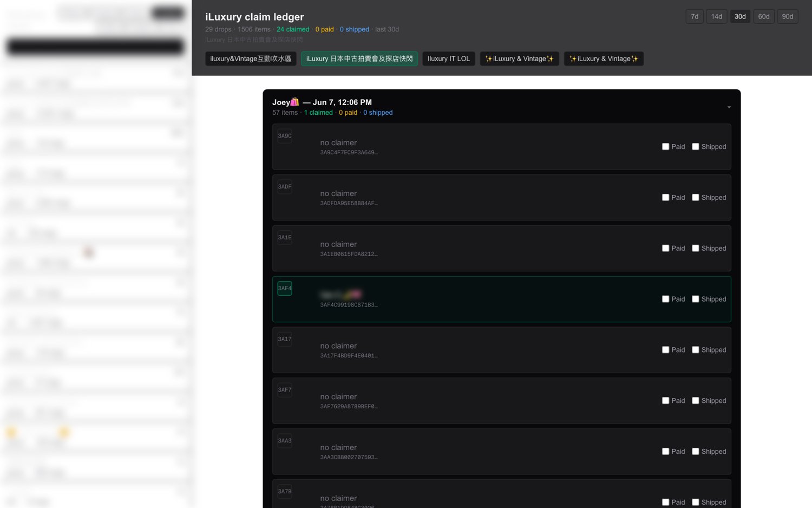The width and height of the screenshot is (812, 508).
Task: Select the 90d time range
Action: tap(788, 16)
